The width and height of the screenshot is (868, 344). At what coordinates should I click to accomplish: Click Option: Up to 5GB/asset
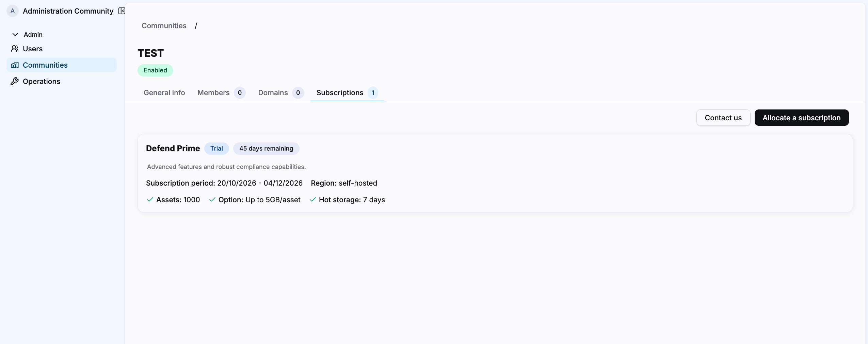click(x=255, y=200)
